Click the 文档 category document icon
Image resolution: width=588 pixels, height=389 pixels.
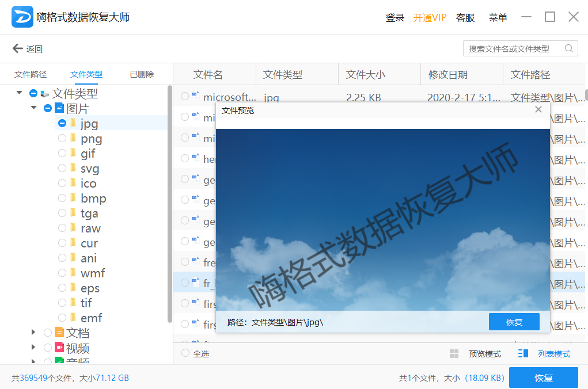pyautogui.click(x=59, y=332)
